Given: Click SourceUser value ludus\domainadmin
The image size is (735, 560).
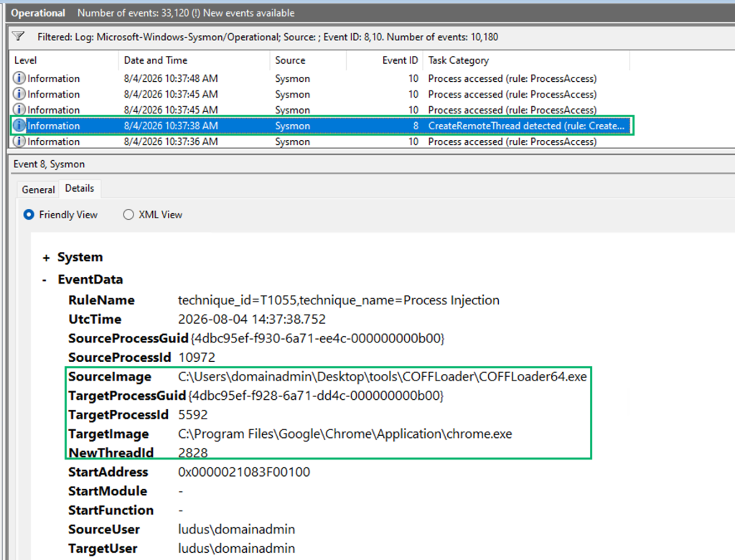Looking at the screenshot, I should click(x=236, y=529).
